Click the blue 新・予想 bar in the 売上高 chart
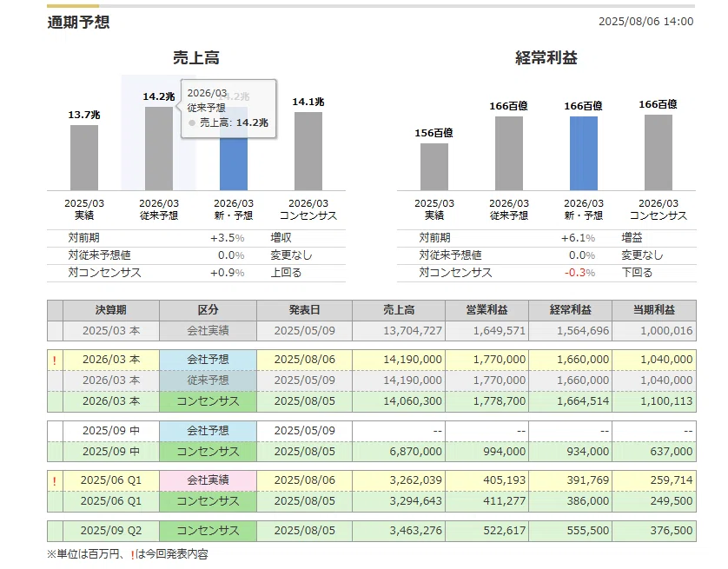Screen dimensions: 728x569 tap(234, 162)
